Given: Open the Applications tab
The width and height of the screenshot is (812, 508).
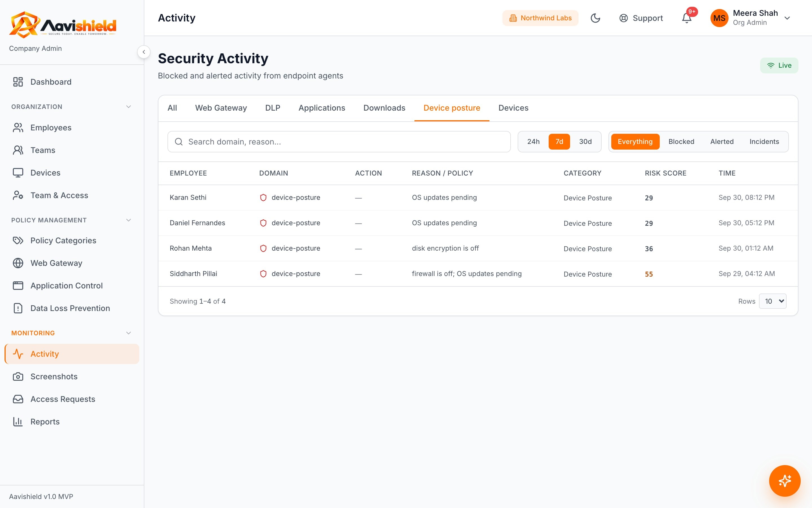Looking at the screenshot, I should pyautogui.click(x=321, y=108).
